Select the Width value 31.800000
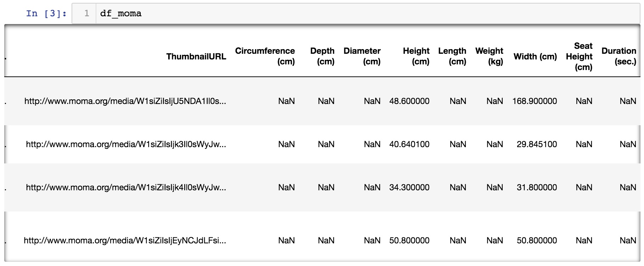Image resolution: width=644 pixels, height=266 pixels. tap(537, 187)
